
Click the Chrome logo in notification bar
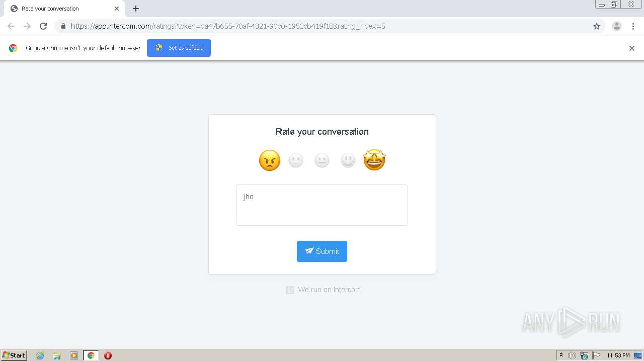pos(13,48)
